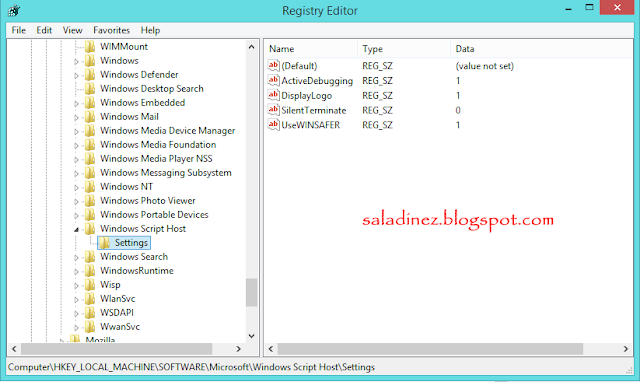
Task: Click the status bar registry path
Action: coord(191,367)
